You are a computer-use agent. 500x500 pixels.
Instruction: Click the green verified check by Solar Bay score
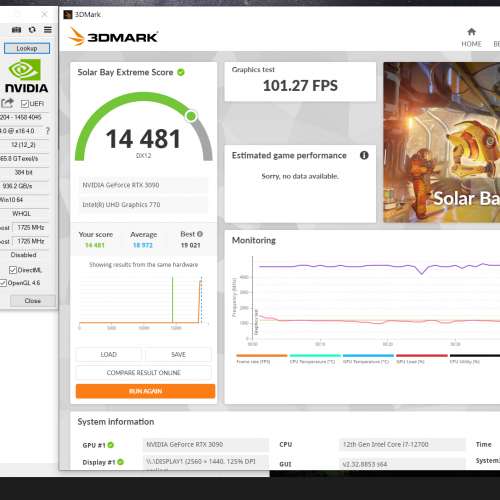(181, 72)
